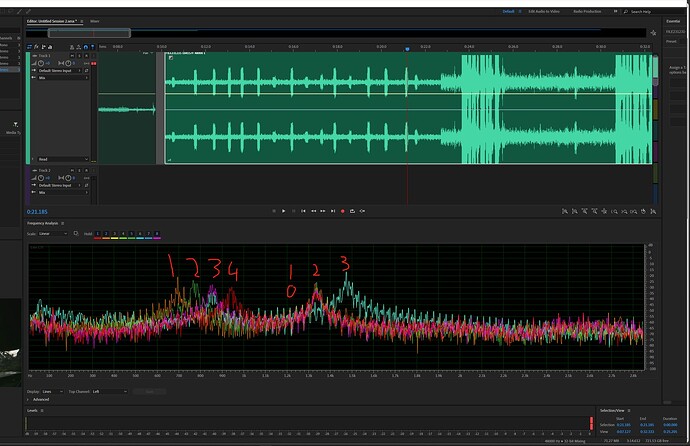Select the Default workspace
690x446 pixels.
click(508, 11)
